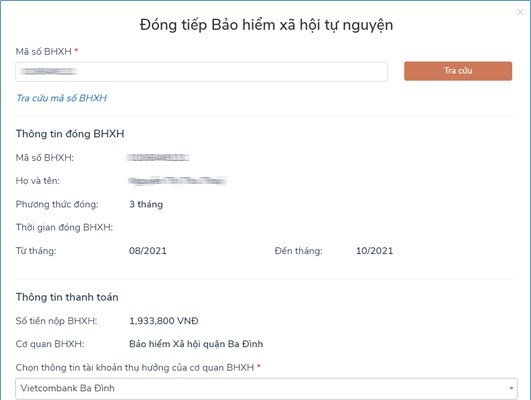Click the Số tiền nộp BHXH label
This screenshot has width=531, height=400.
coord(56,321)
